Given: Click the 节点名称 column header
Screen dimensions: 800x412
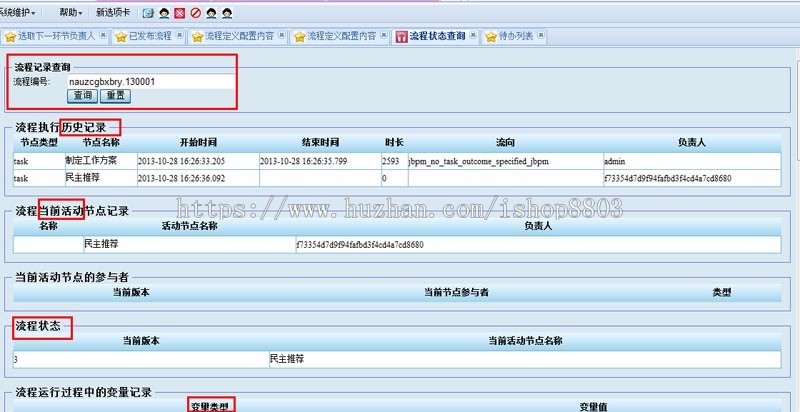Looking at the screenshot, I should coord(101,142).
